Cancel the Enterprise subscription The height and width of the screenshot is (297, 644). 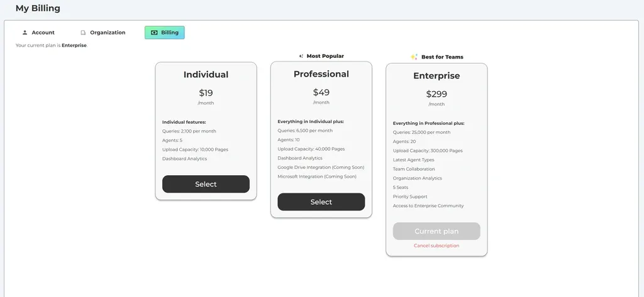coord(436,246)
